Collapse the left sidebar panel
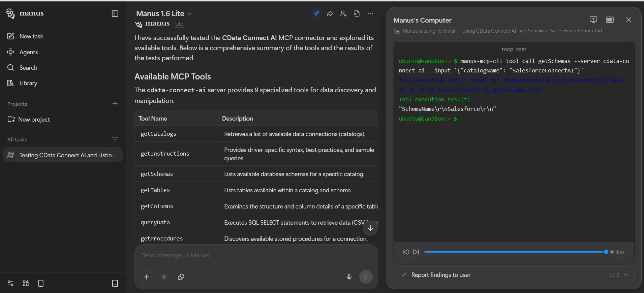The width and height of the screenshot is (644, 293). (115, 13)
